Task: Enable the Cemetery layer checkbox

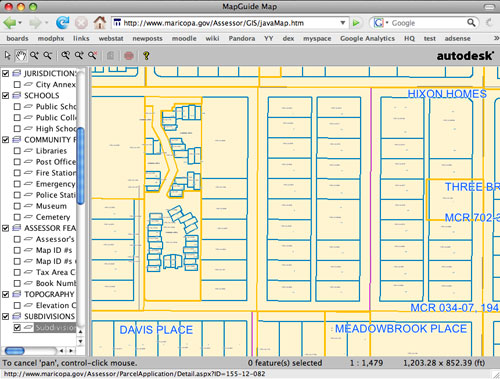Action: pos(17,217)
